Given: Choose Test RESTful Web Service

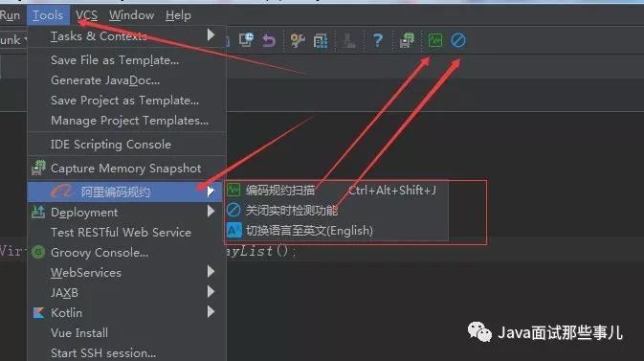Looking at the screenshot, I should 126,233.
